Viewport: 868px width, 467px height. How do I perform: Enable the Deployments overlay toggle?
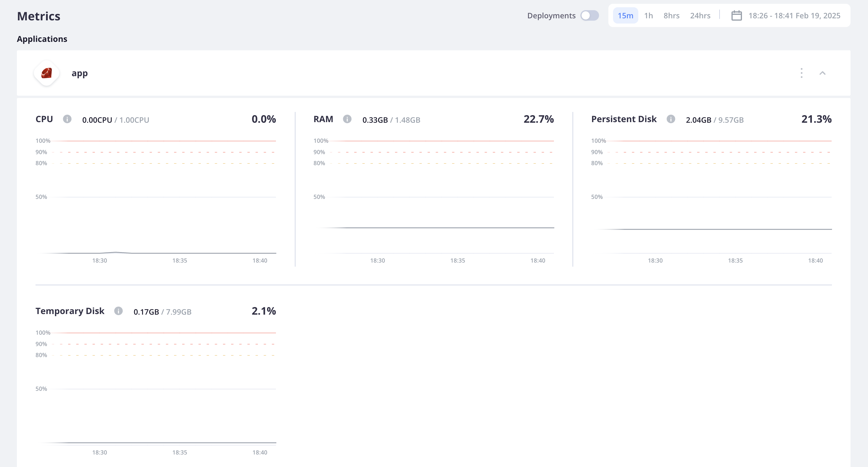tap(589, 15)
